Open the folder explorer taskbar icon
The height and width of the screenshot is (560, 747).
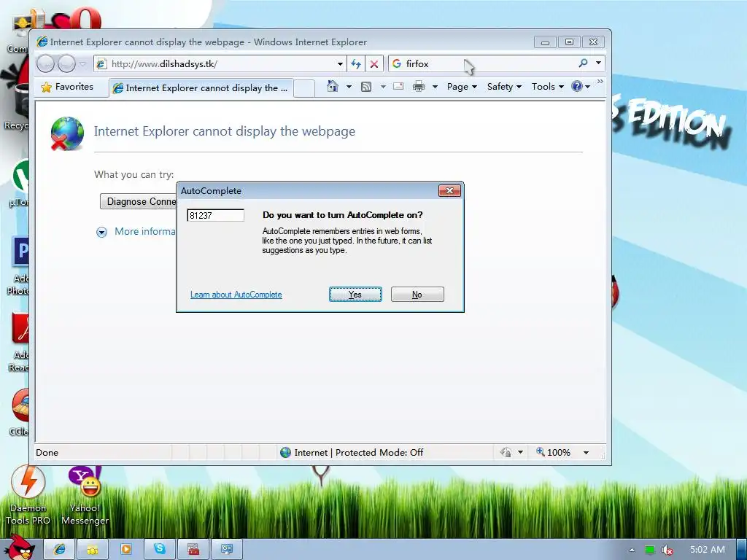tap(93, 549)
